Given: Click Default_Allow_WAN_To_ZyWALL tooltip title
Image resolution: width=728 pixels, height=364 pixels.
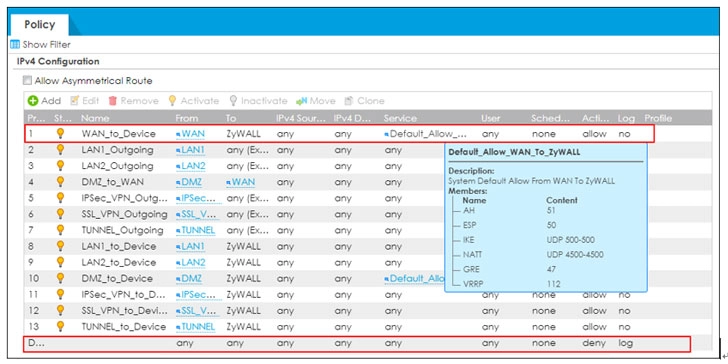Looking at the screenshot, I should pyautogui.click(x=514, y=152).
